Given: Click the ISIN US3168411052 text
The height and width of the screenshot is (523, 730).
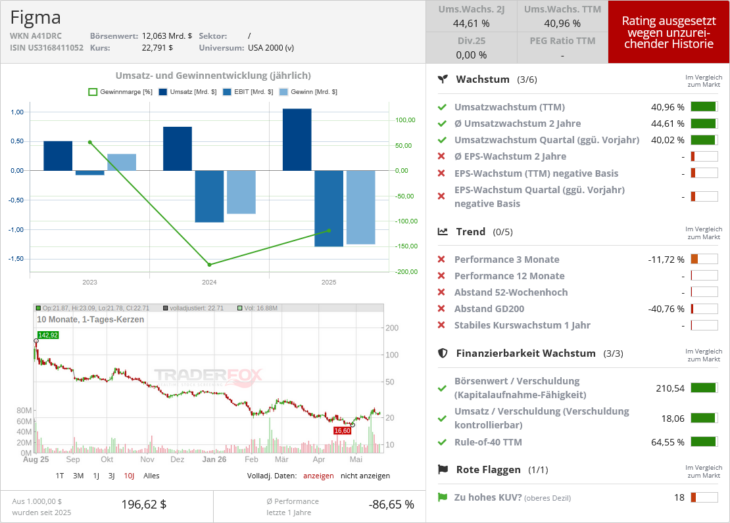Looking at the screenshot, I should click(47, 48).
